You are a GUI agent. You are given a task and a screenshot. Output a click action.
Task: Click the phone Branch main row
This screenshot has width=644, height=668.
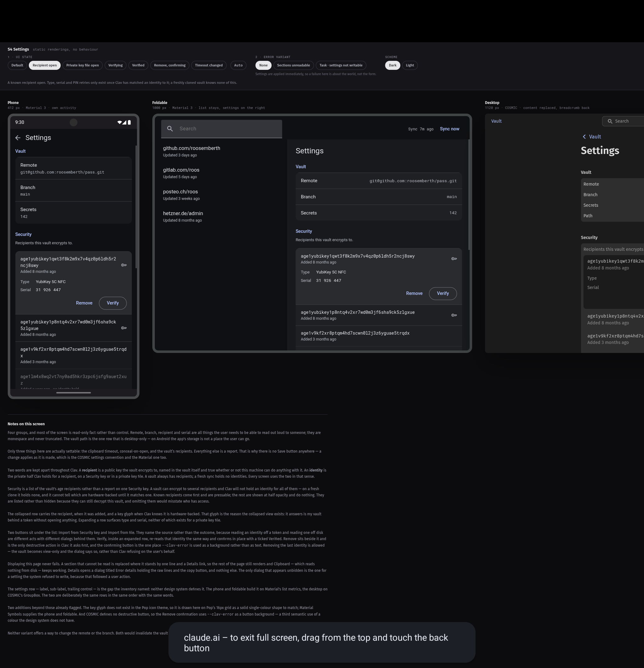point(73,191)
